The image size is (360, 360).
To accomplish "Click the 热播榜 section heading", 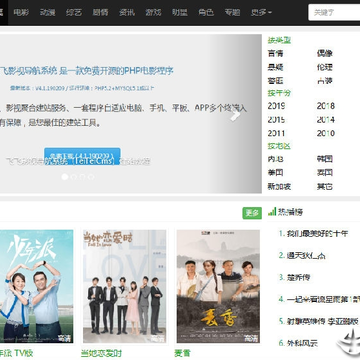I will (291, 212).
